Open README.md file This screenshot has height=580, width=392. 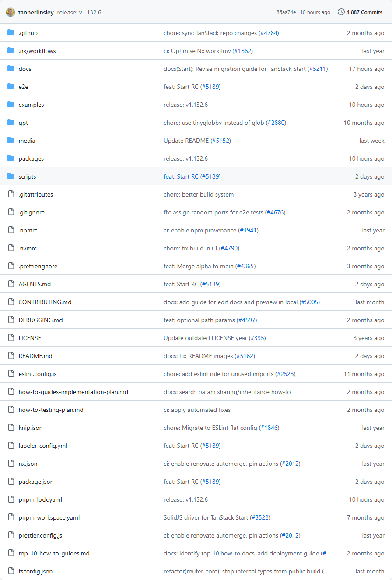[x=35, y=356]
